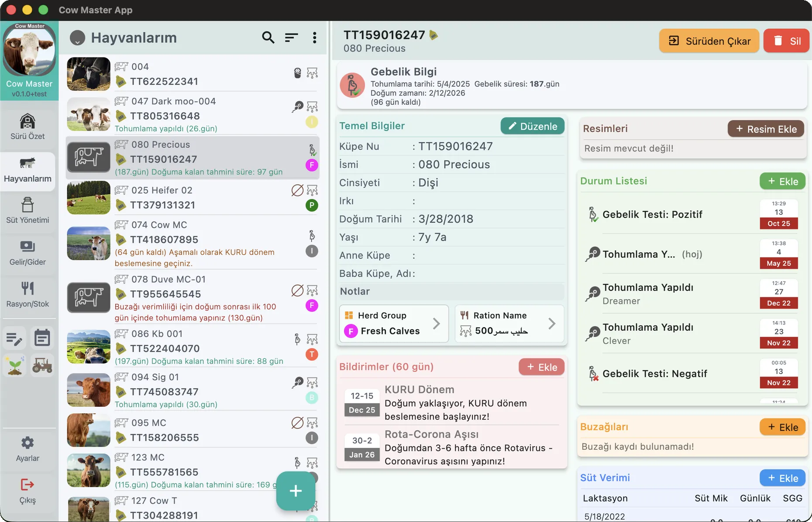Open the three-dot overflow menu
The image size is (812, 522).
tap(314, 38)
